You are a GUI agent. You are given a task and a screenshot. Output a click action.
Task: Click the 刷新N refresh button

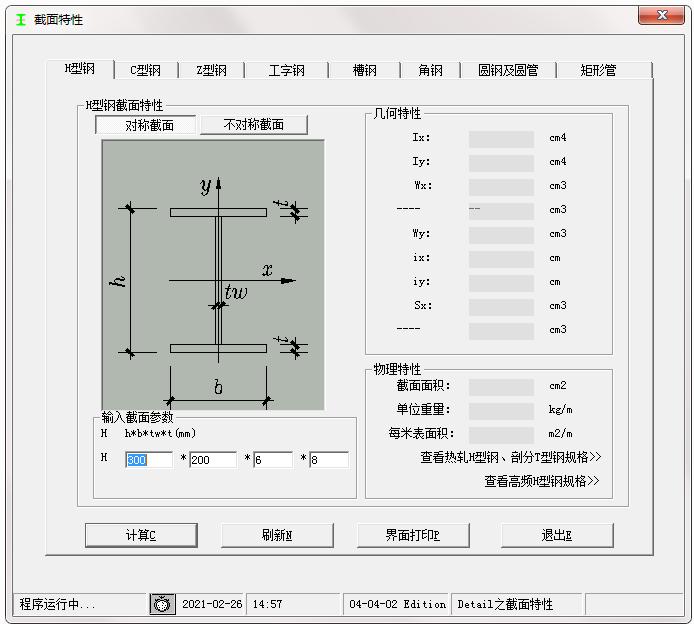(276, 535)
